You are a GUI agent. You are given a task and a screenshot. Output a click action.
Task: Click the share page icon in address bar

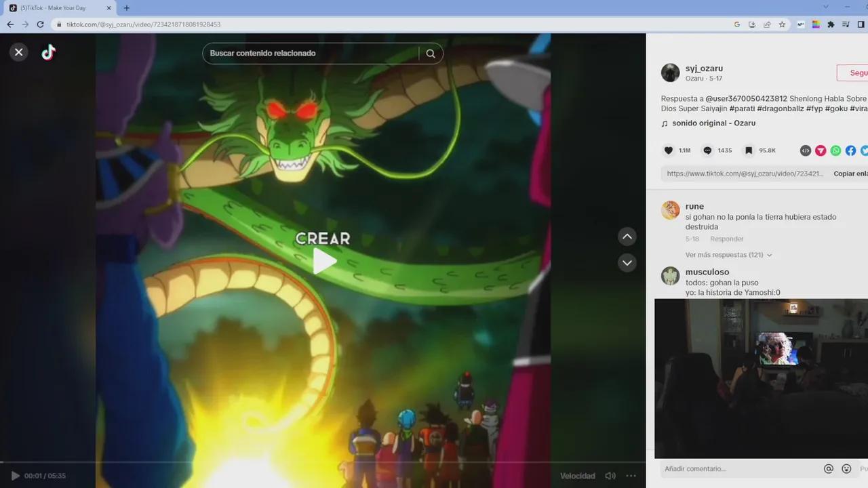(x=767, y=24)
